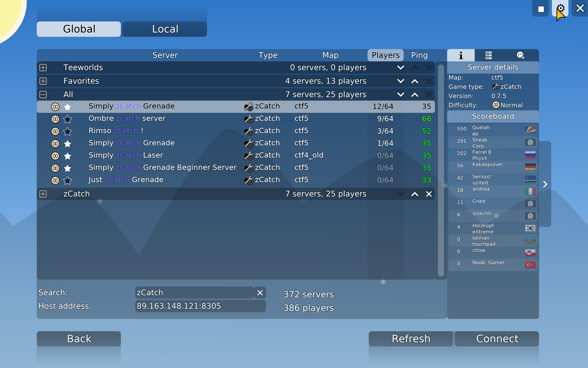Move the All filter down
This screenshot has width=588, height=368.
pos(401,94)
